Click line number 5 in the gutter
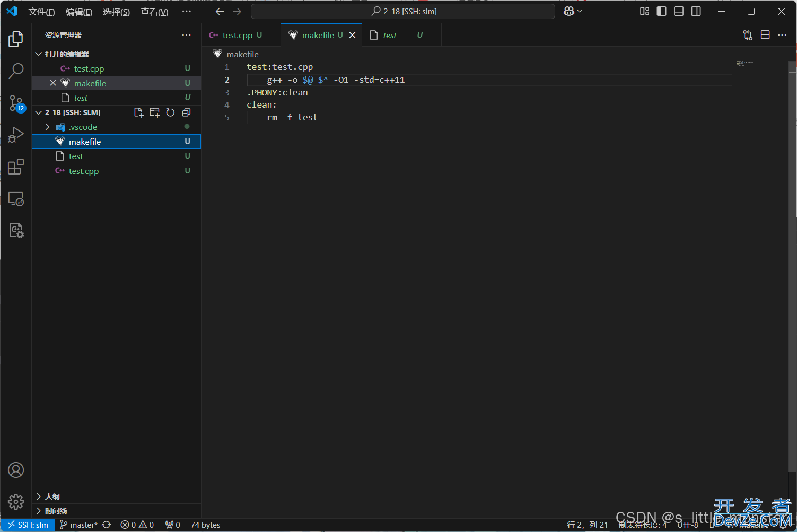 click(227, 117)
